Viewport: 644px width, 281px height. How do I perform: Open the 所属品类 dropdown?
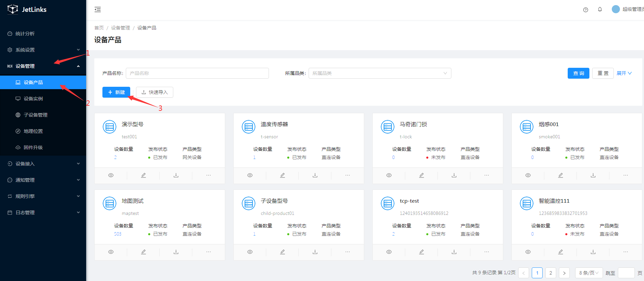[x=379, y=73]
